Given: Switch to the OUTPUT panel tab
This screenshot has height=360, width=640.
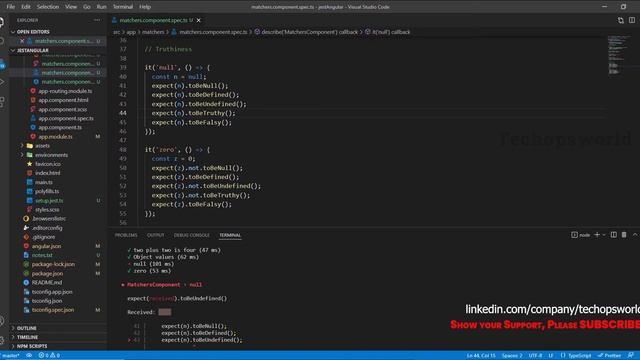Looking at the screenshot, I should 156,235.
